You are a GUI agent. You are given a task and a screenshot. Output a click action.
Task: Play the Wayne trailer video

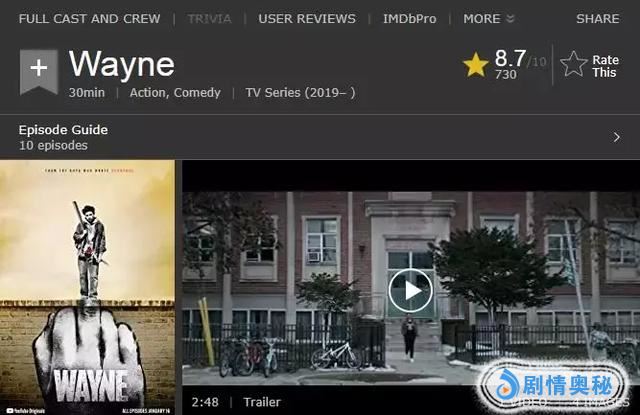pyautogui.click(x=410, y=290)
